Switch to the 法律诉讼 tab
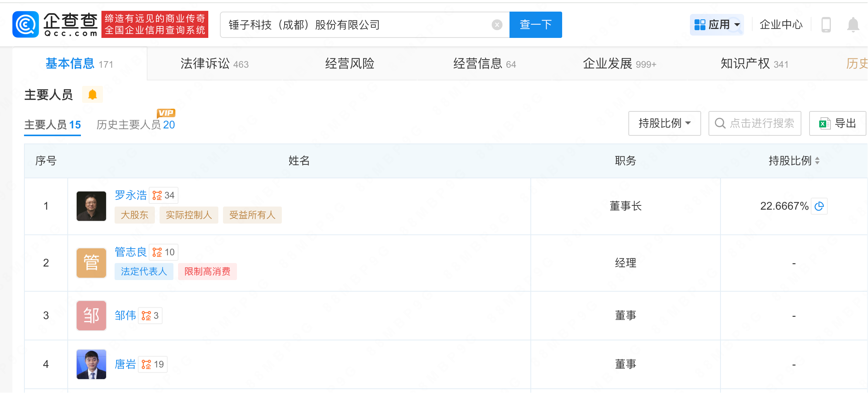Screen dimensions: 868x393 coord(214,64)
